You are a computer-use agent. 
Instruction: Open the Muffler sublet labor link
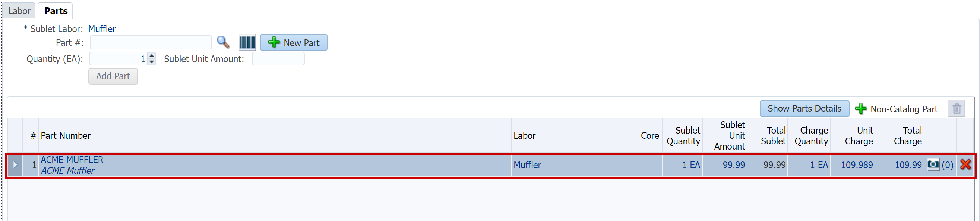pyautogui.click(x=102, y=29)
